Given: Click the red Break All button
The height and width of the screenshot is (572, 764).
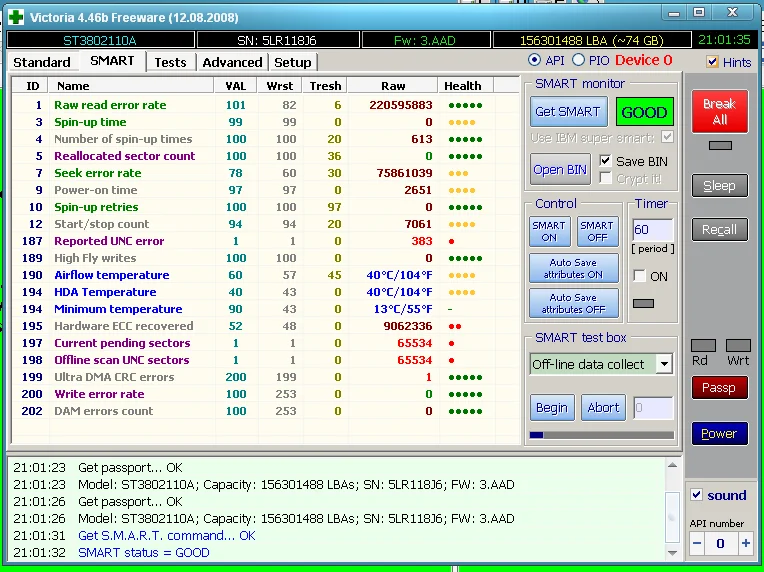Looking at the screenshot, I should (x=719, y=111).
